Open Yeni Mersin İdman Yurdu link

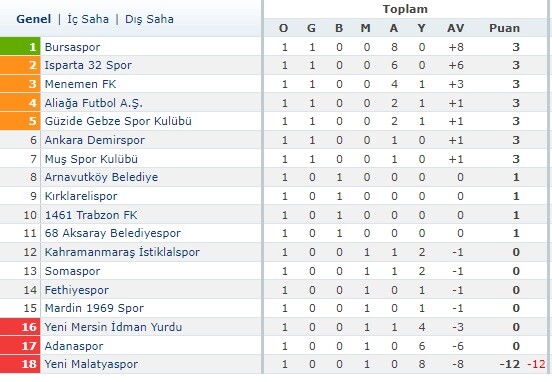point(113,327)
